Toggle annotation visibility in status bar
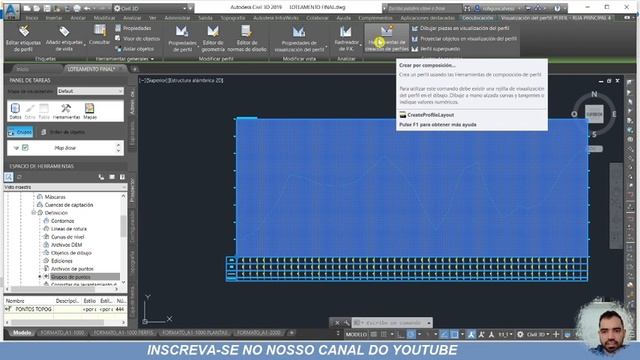Screen dimensions: 640x360 tap(471, 334)
